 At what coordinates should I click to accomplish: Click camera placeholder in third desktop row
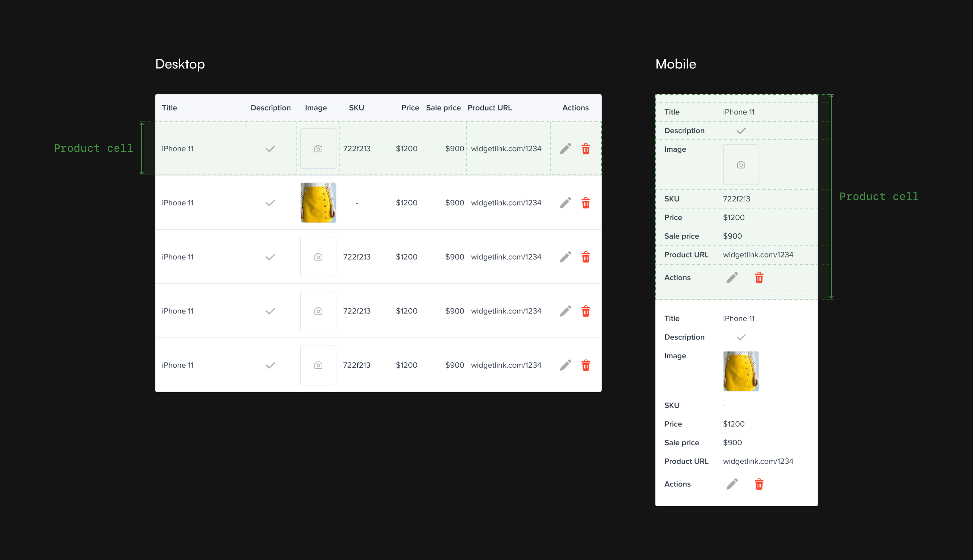[x=318, y=257]
